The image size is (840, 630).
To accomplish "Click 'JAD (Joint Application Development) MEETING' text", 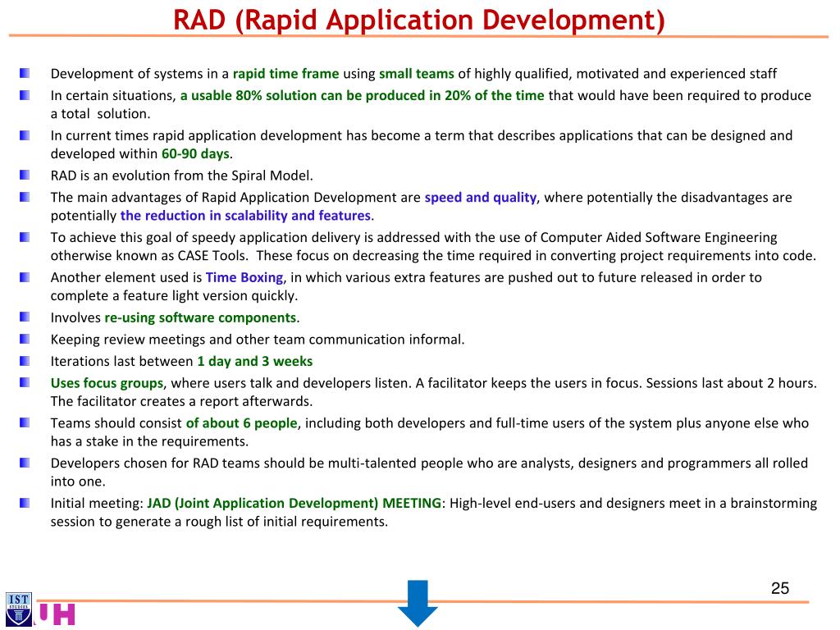I will 294,504.
